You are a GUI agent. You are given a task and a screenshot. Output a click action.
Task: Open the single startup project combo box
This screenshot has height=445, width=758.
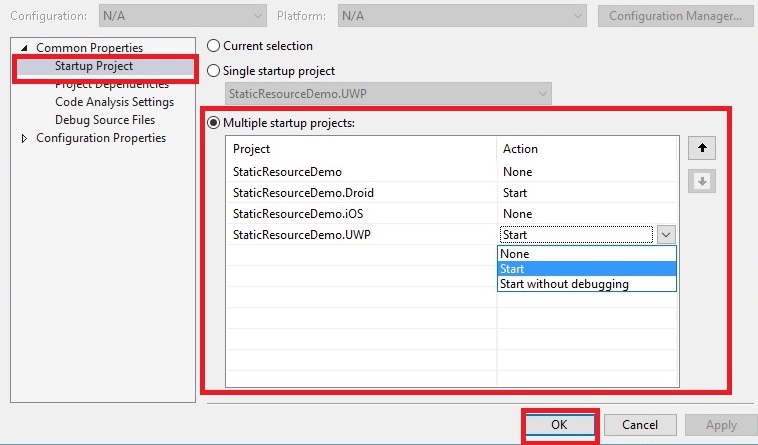(388, 94)
